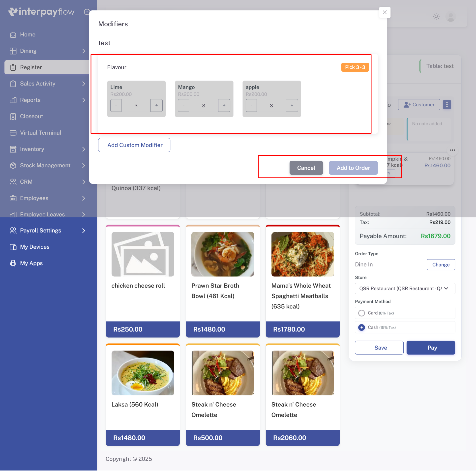Image resolution: width=476 pixels, height=471 pixels.
Task: Close the Modifiers dialog with X
Action: (385, 12)
